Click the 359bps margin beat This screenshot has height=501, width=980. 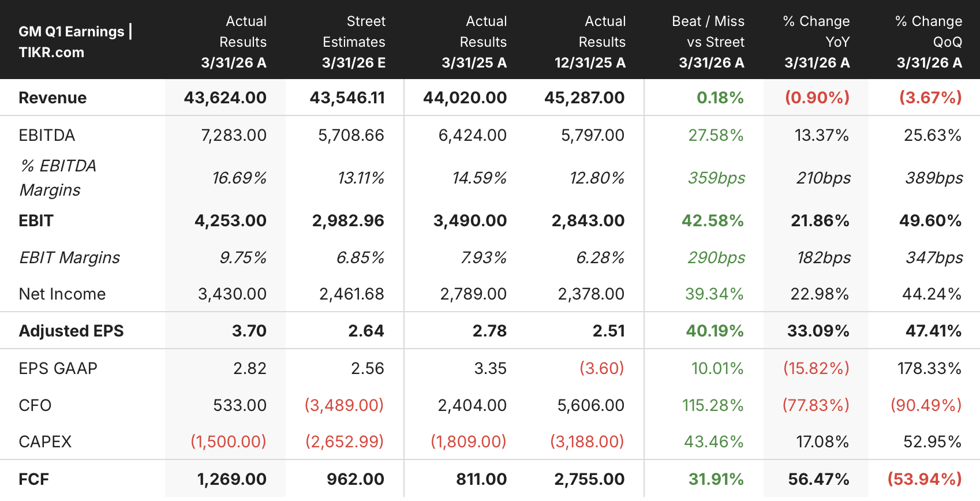[717, 178]
